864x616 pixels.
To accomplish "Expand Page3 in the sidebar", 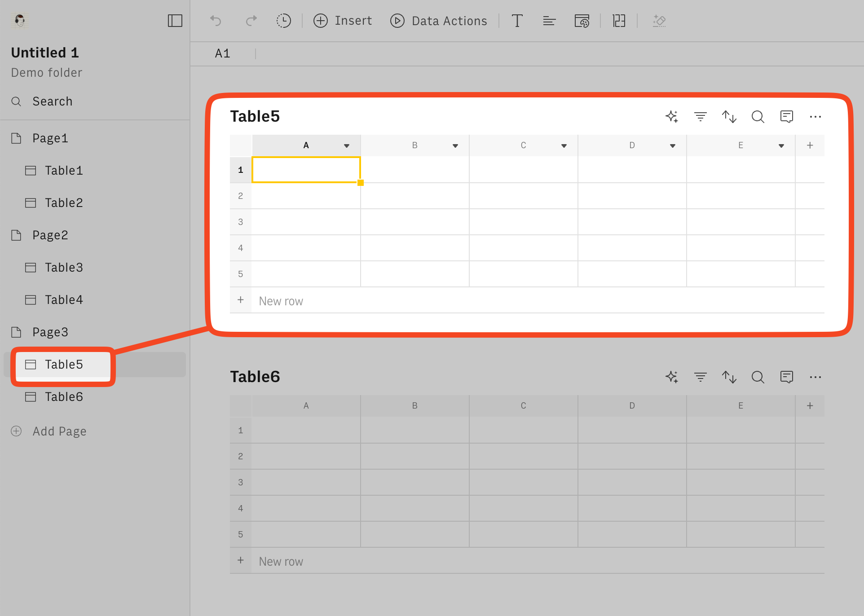I will point(49,331).
